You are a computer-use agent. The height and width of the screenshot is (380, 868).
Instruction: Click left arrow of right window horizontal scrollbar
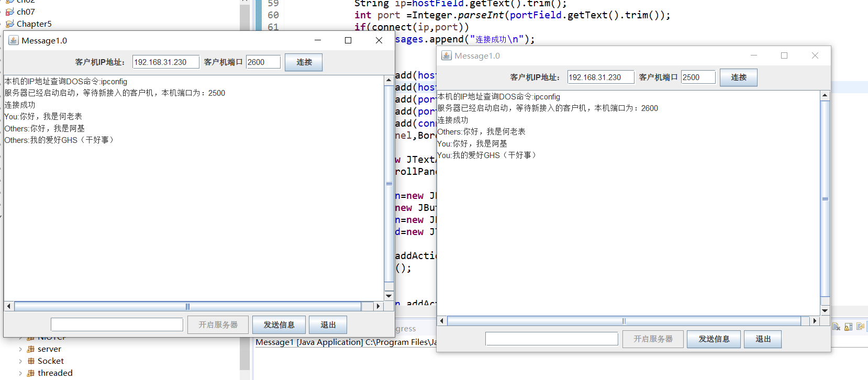(x=442, y=321)
